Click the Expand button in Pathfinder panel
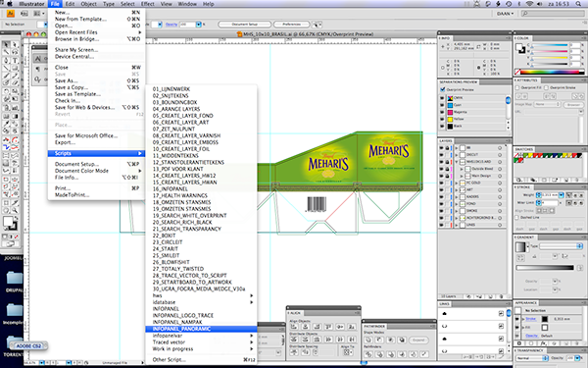Screen dimensions: 588x368 (x=418, y=341)
